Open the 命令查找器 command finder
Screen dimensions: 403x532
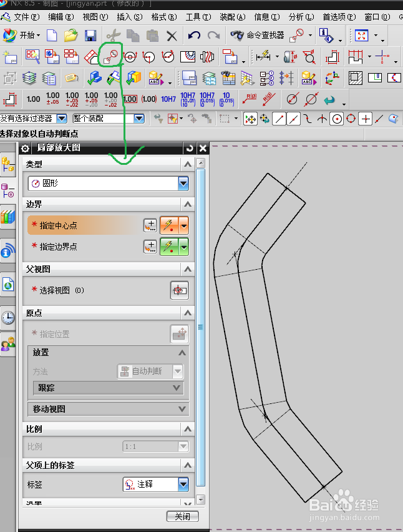(x=257, y=36)
